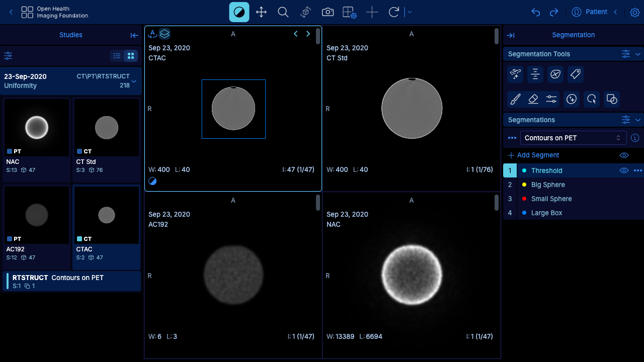Select the Crosshairs tool
The image size is (644, 362).
click(x=372, y=12)
